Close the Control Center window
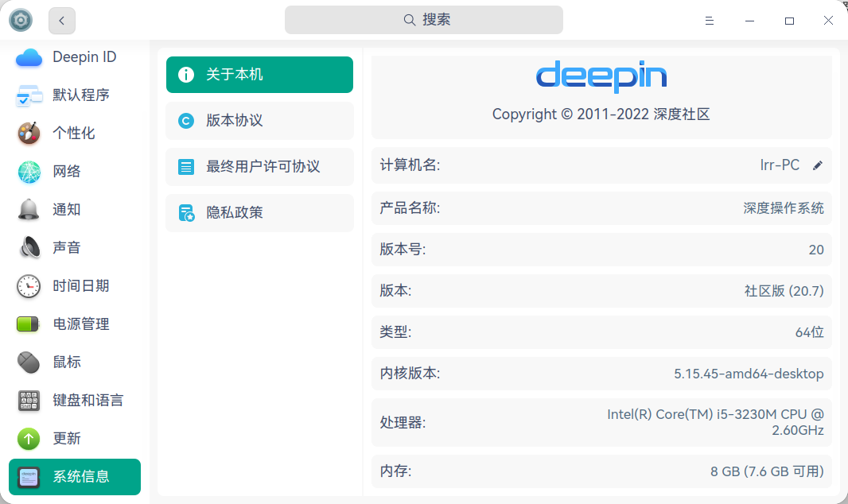The image size is (848, 504). [829, 21]
